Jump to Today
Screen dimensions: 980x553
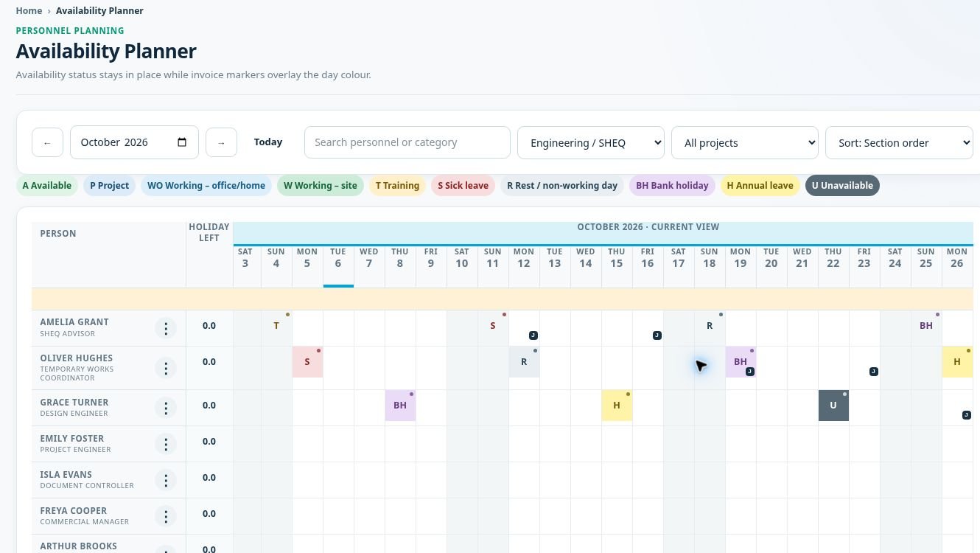pyautogui.click(x=268, y=142)
